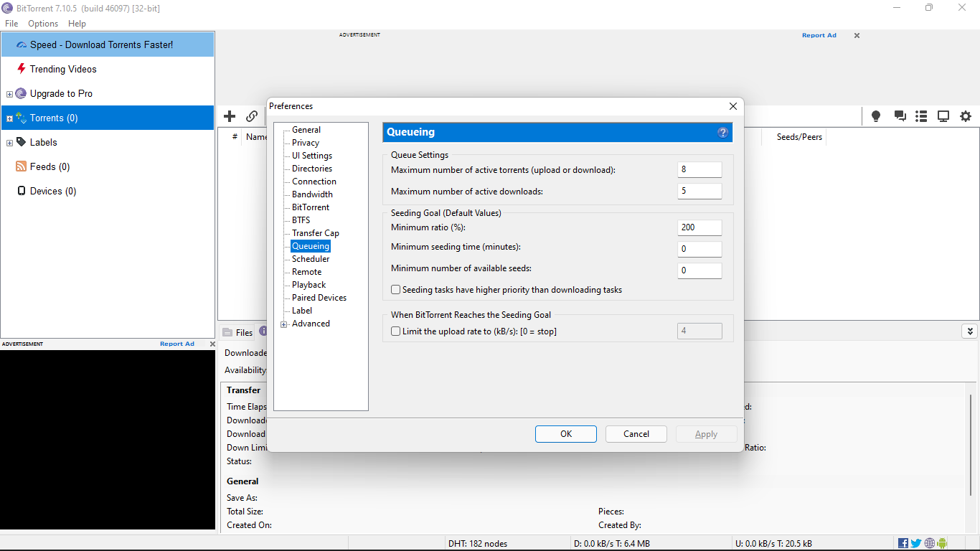Click the Add Torrent plus icon

[230, 116]
